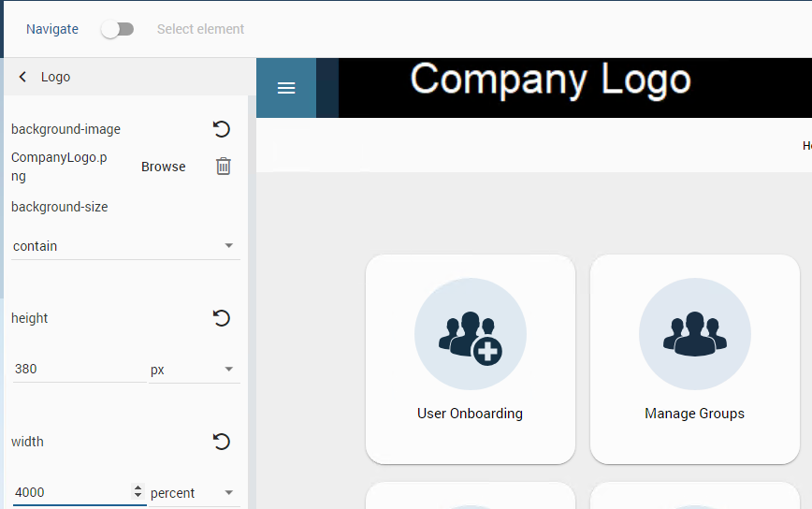Reset the width property
The image size is (812, 509).
click(x=222, y=442)
